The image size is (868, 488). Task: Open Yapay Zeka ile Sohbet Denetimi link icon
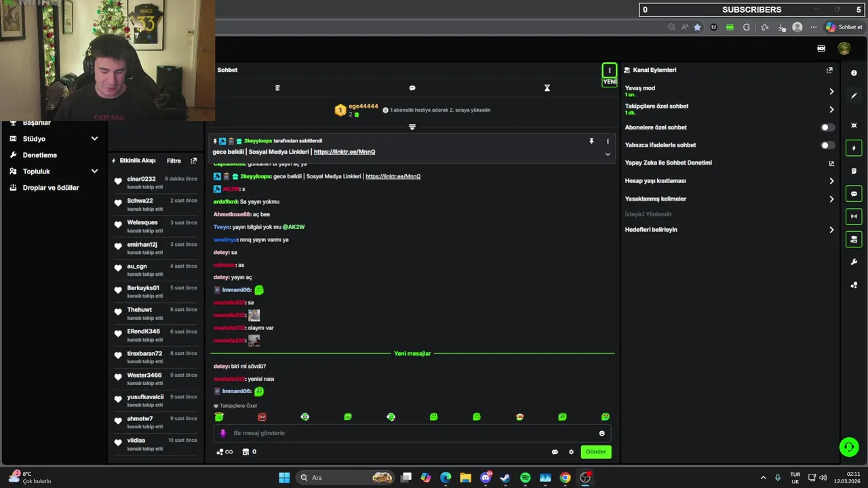click(831, 163)
